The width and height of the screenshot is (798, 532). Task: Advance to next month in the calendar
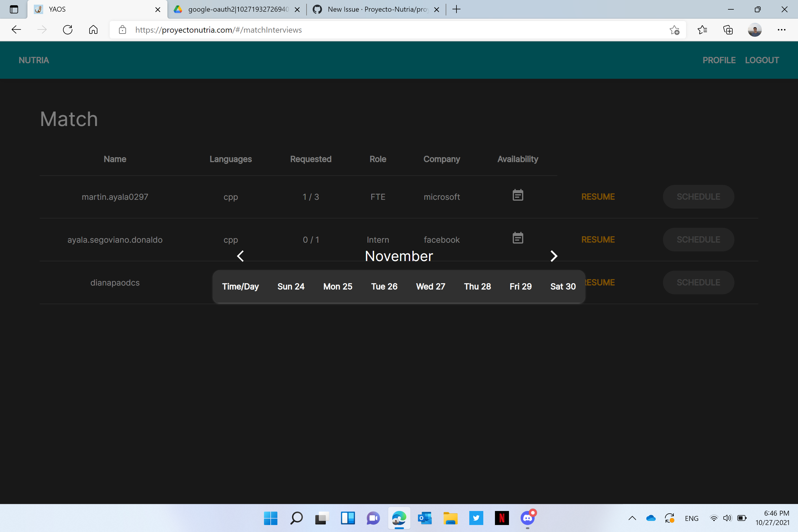(x=554, y=256)
